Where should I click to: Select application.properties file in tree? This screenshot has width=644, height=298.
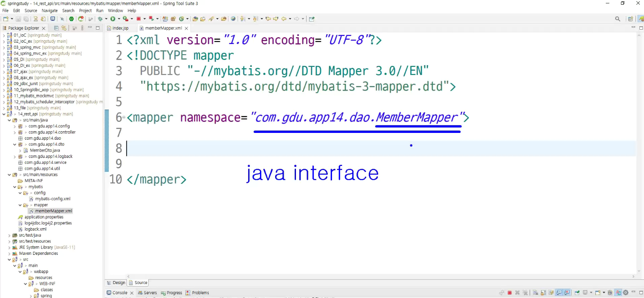pos(44,217)
